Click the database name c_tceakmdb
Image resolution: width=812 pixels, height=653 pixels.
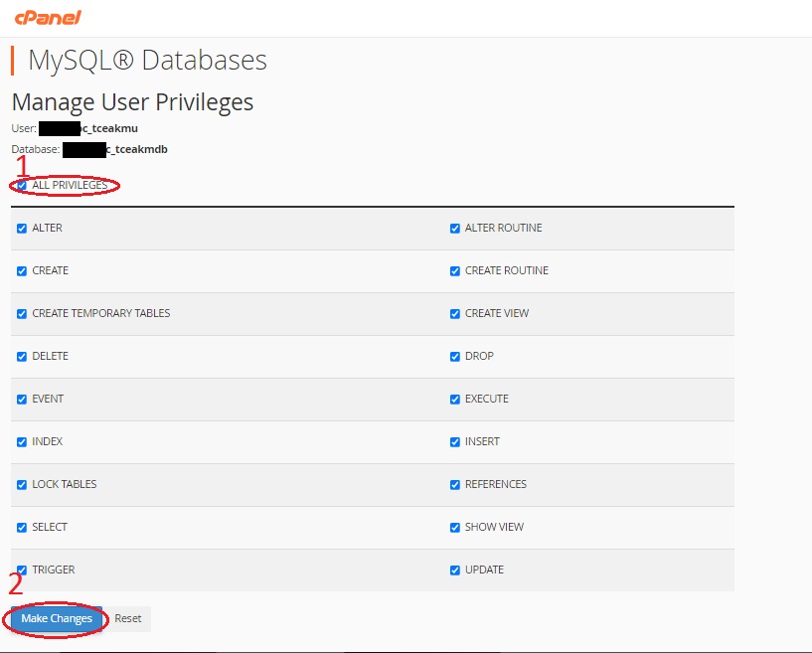point(137,150)
